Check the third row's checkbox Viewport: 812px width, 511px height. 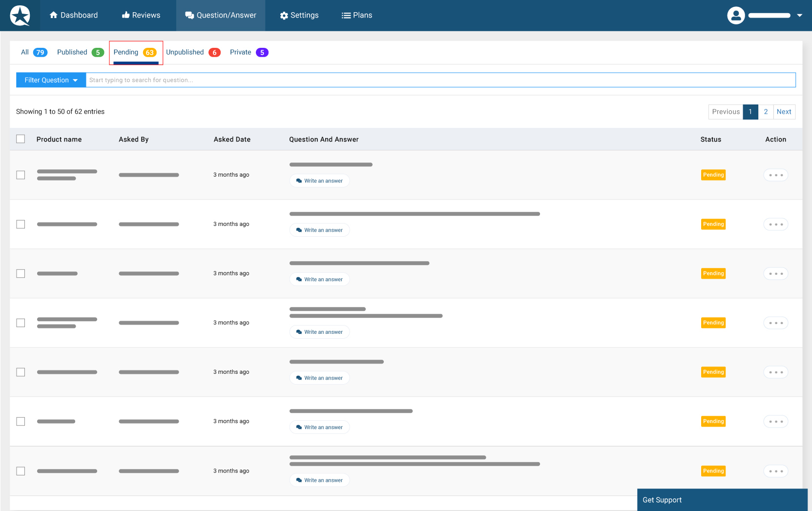(21, 273)
